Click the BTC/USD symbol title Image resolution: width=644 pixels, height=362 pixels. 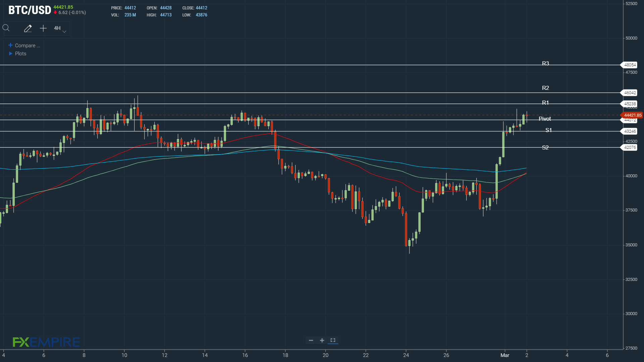(30, 10)
